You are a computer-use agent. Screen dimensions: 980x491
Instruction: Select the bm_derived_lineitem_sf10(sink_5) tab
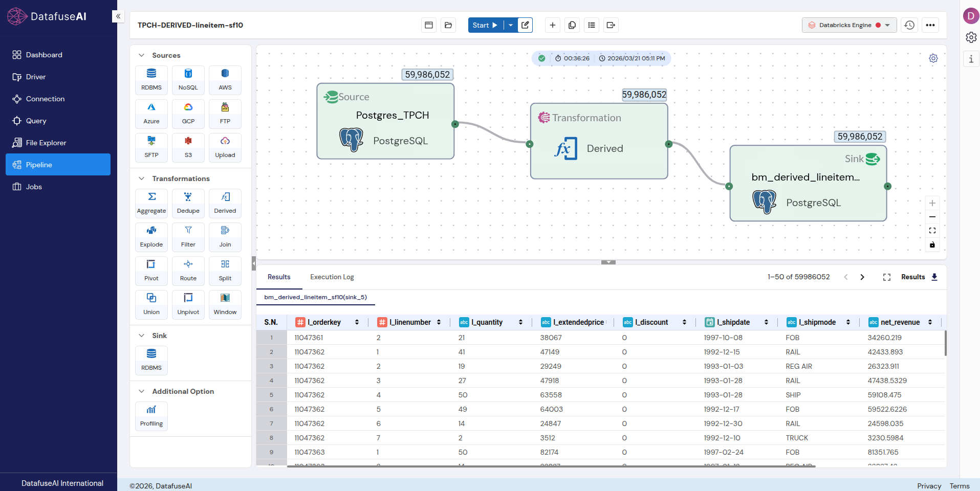pyautogui.click(x=315, y=297)
